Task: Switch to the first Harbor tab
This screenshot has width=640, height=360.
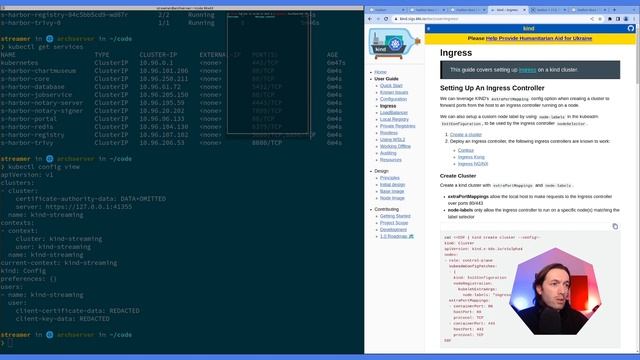Action: pos(386,10)
